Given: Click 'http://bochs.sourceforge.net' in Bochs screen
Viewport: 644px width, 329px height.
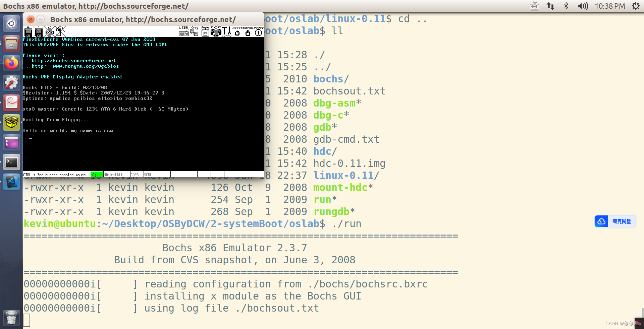Looking at the screenshot, I should (74, 61).
